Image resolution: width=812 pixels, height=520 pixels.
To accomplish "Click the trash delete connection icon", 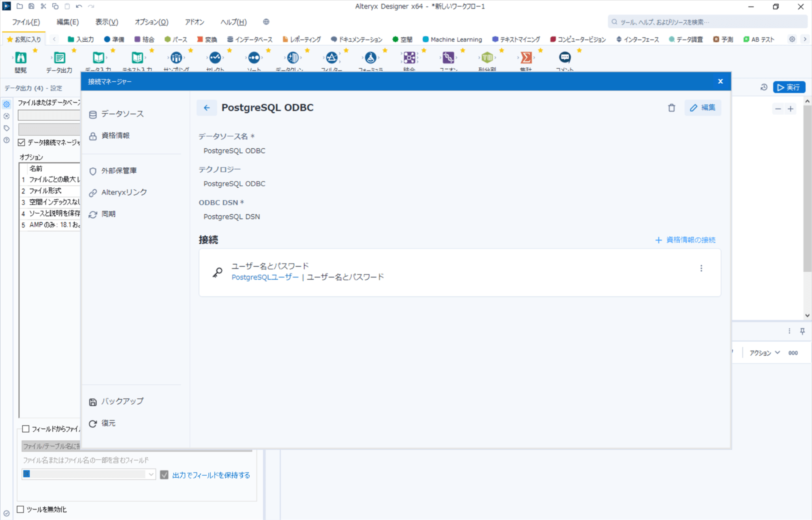I will (672, 108).
